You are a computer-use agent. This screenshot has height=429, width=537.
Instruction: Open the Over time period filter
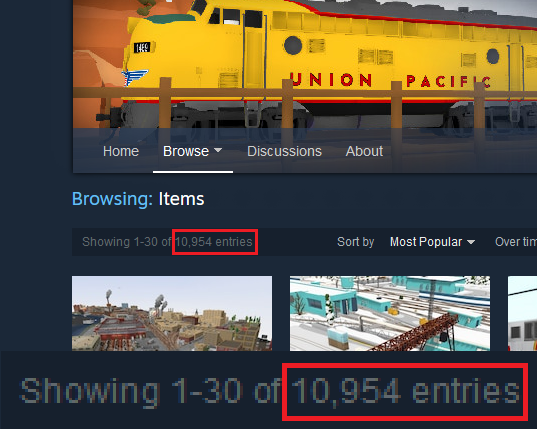(x=515, y=242)
